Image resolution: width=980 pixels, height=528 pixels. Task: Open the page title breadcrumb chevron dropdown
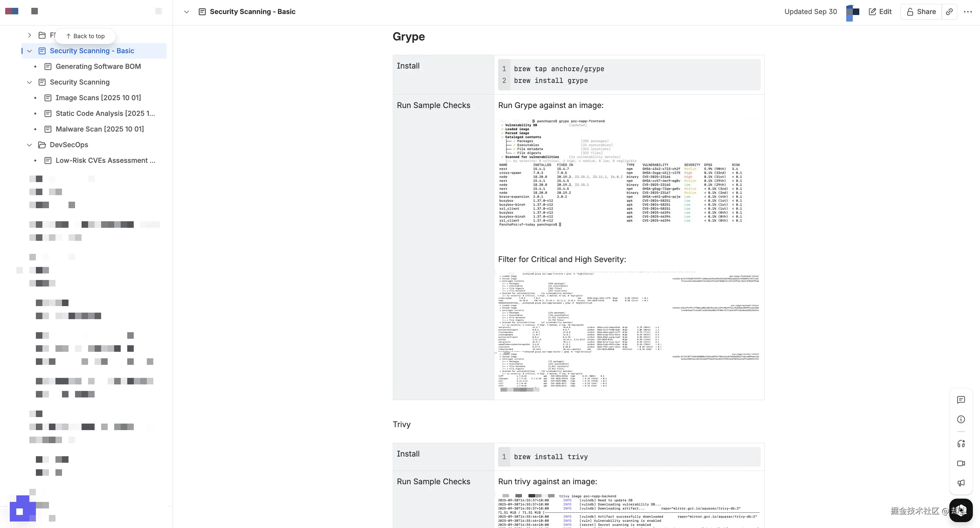[186, 12]
